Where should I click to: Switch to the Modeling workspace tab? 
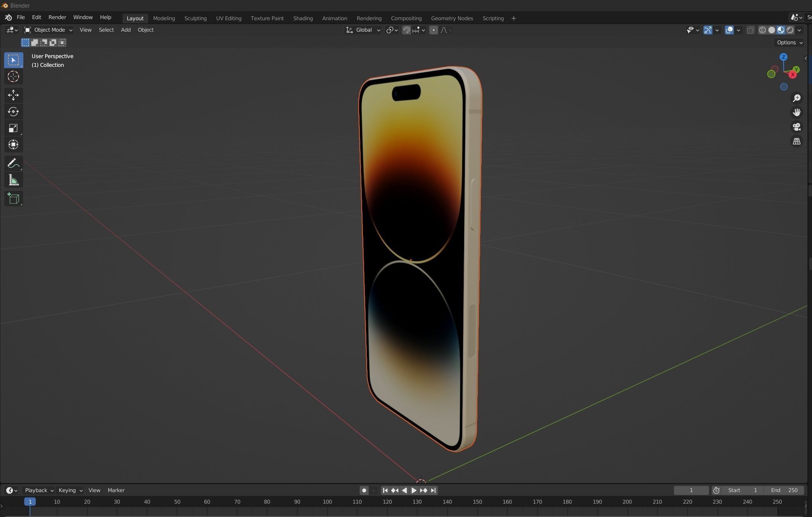point(164,18)
